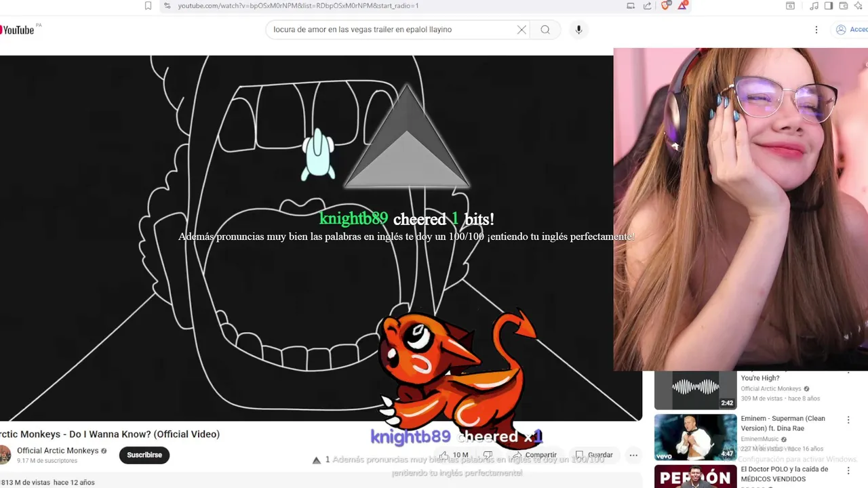The width and height of the screenshot is (868, 488).
Task: Click EminemMusic channel name
Action: [x=760, y=439]
